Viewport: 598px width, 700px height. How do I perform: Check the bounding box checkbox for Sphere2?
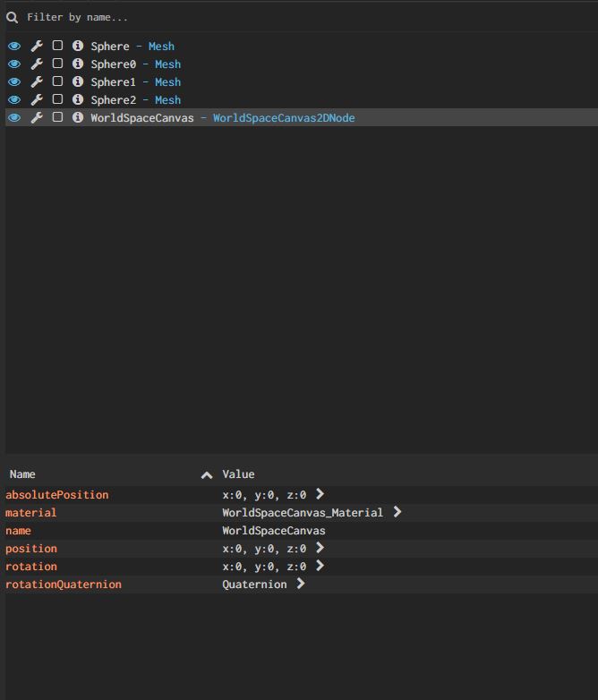pyautogui.click(x=57, y=99)
